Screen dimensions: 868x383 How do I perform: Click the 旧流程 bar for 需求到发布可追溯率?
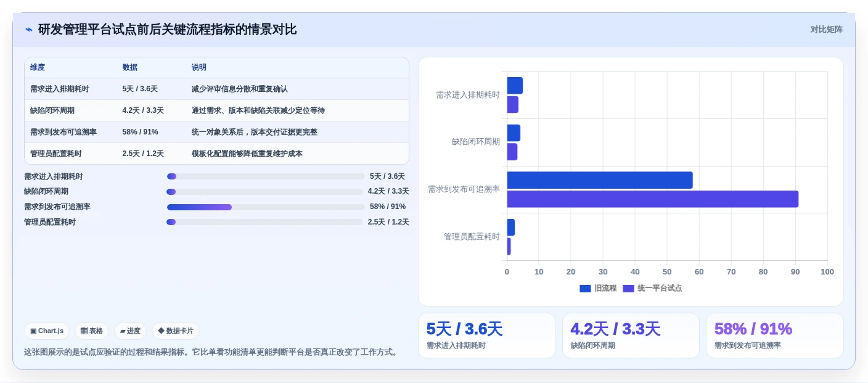pyautogui.click(x=600, y=180)
